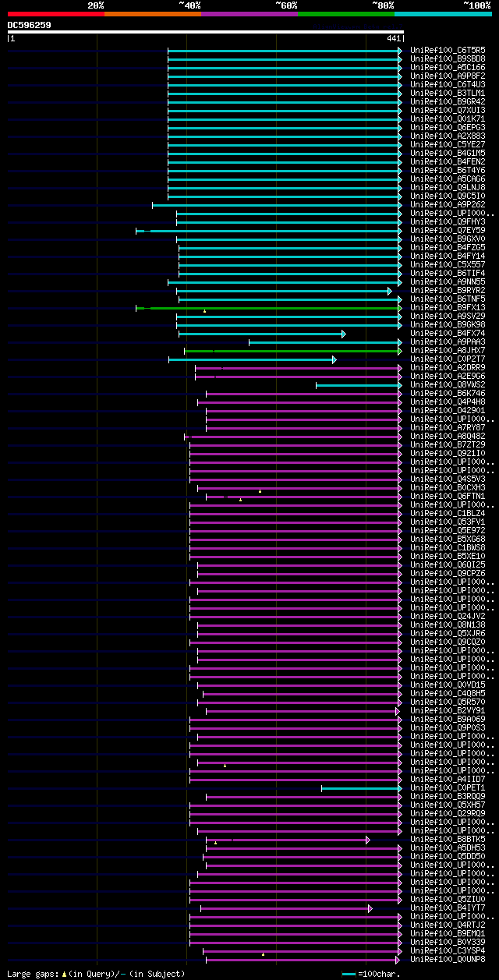The height and width of the screenshot is (980, 499).
Task: Click the short UniRef100_B4FX74 alignment bar
Action: [x=262, y=334]
